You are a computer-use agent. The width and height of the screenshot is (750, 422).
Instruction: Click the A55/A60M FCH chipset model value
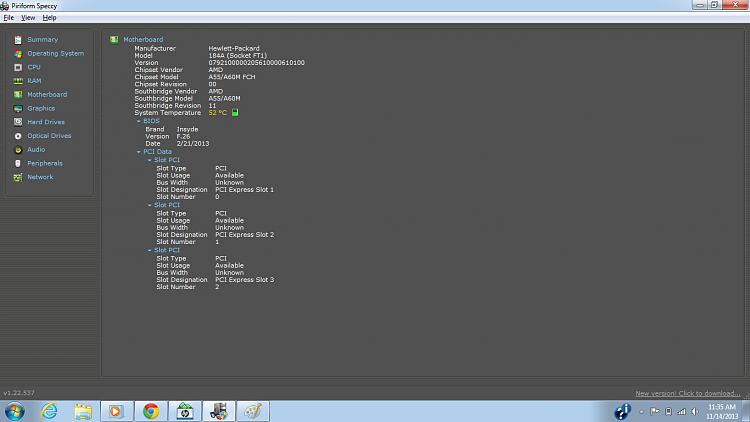(232, 77)
